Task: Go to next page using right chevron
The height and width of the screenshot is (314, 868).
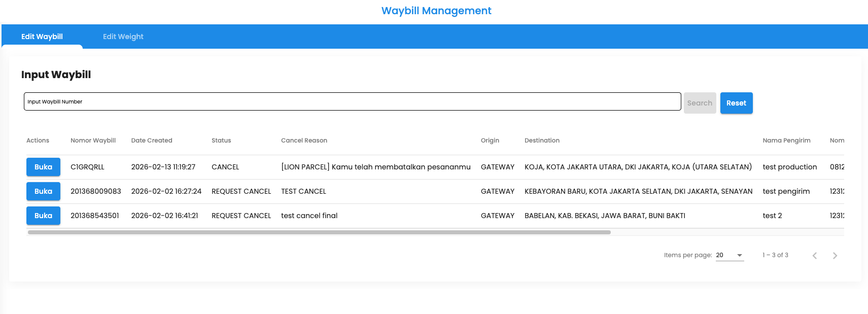Action: [x=835, y=256]
